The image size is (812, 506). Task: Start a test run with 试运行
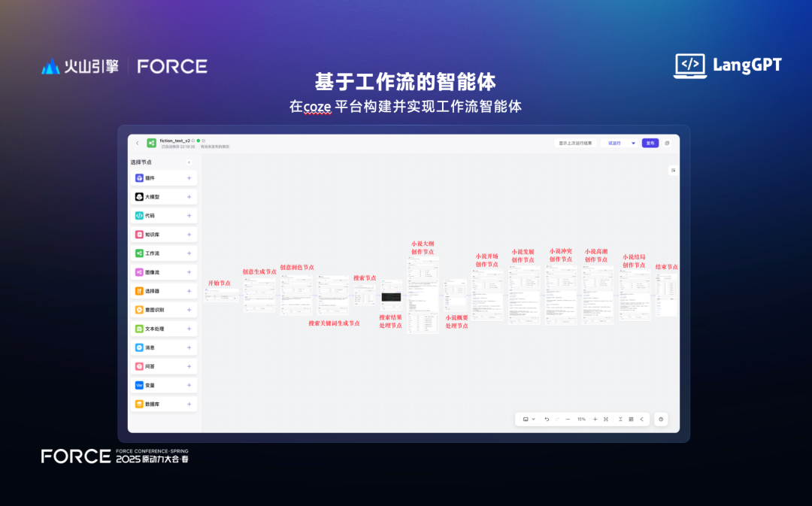click(615, 143)
